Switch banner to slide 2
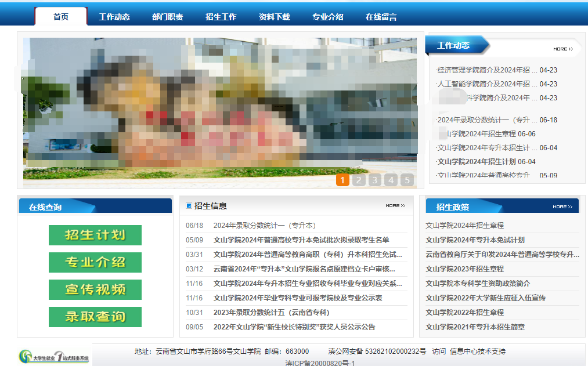This screenshot has width=588, height=366. point(359,180)
